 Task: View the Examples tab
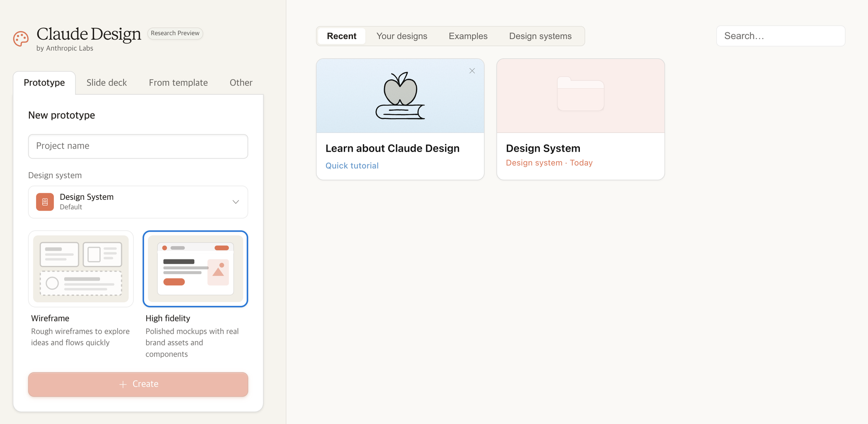(x=468, y=36)
